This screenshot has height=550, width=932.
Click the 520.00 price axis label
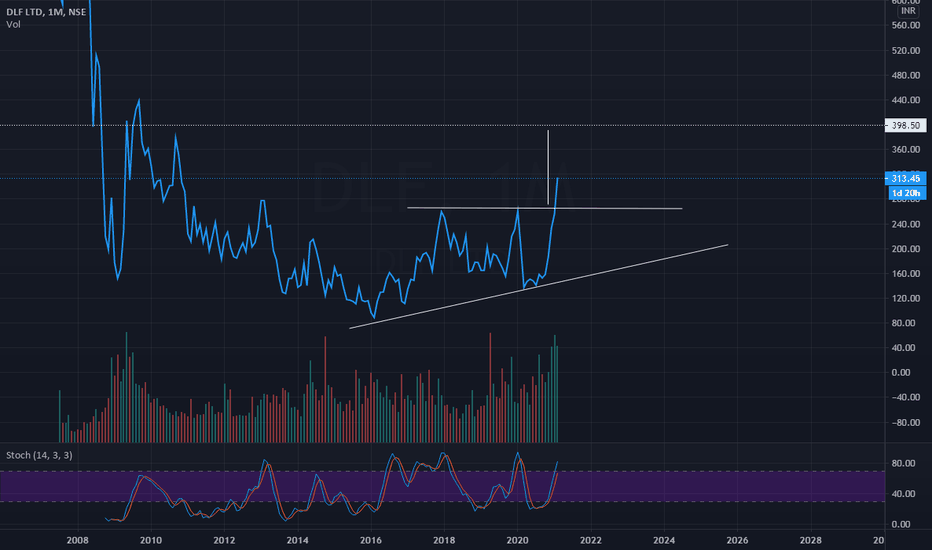point(906,51)
